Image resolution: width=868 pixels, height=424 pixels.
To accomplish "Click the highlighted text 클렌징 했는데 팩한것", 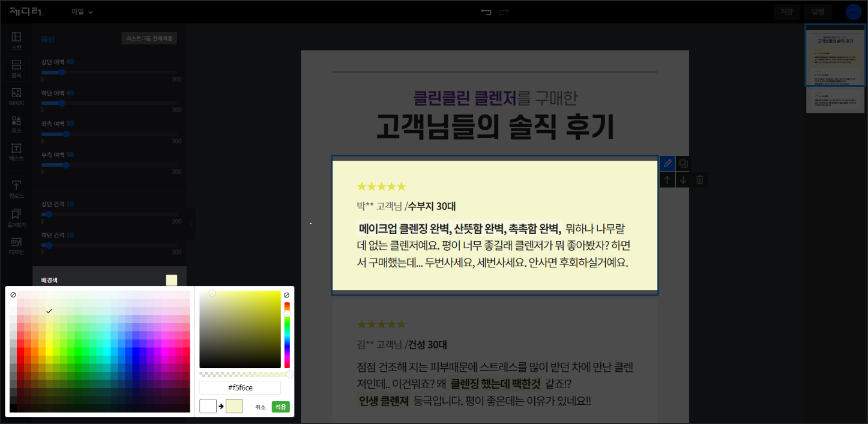I will [x=495, y=383].
